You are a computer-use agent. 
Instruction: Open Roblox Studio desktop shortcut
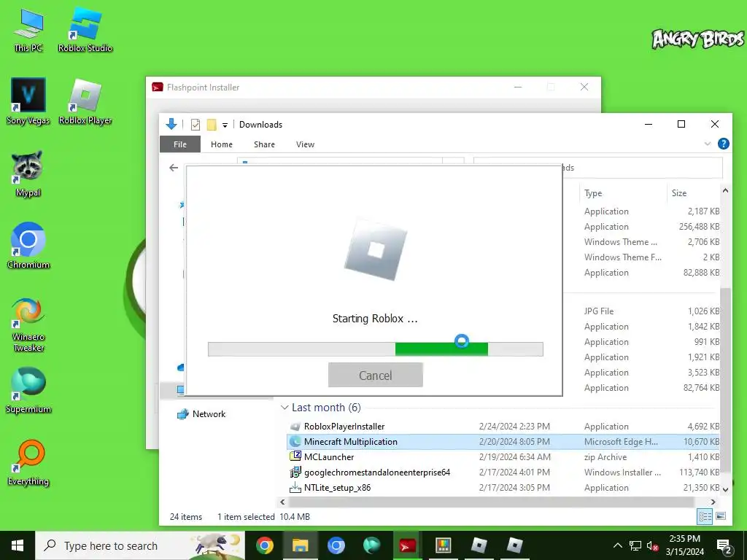pyautogui.click(x=85, y=29)
